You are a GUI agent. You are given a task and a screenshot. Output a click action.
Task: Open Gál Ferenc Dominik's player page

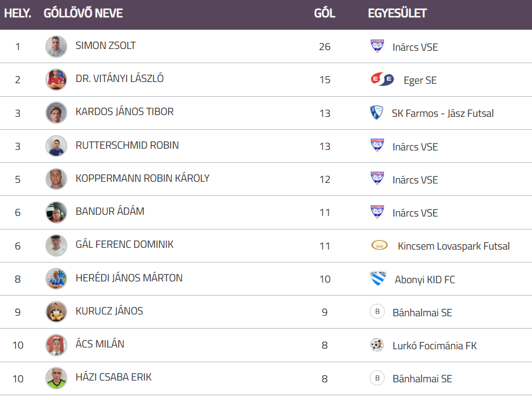(124, 244)
